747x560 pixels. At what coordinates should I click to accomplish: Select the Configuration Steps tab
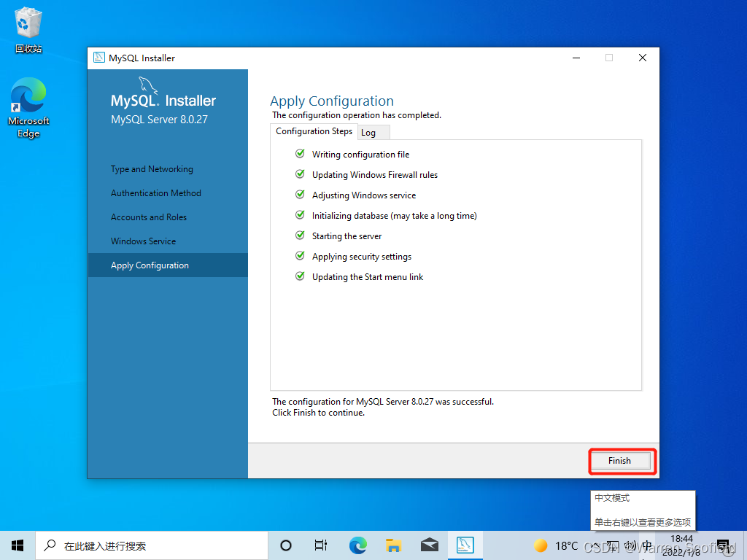(314, 131)
